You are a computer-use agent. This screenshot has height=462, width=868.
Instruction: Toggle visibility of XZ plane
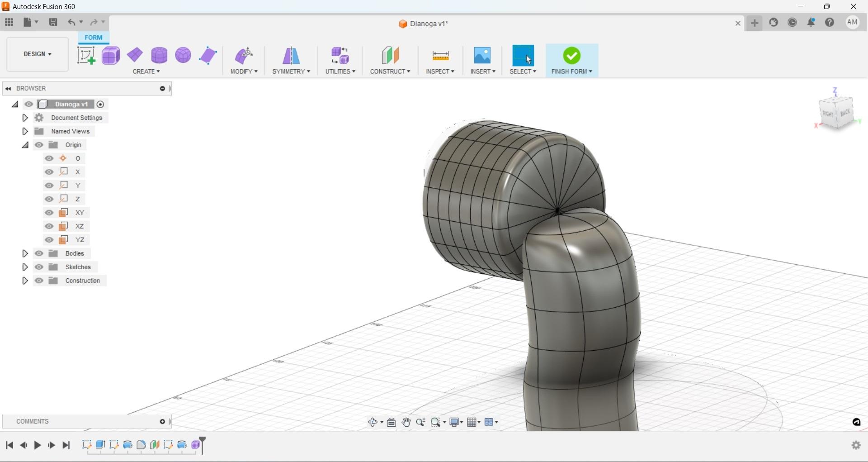pyautogui.click(x=49, y=226)
